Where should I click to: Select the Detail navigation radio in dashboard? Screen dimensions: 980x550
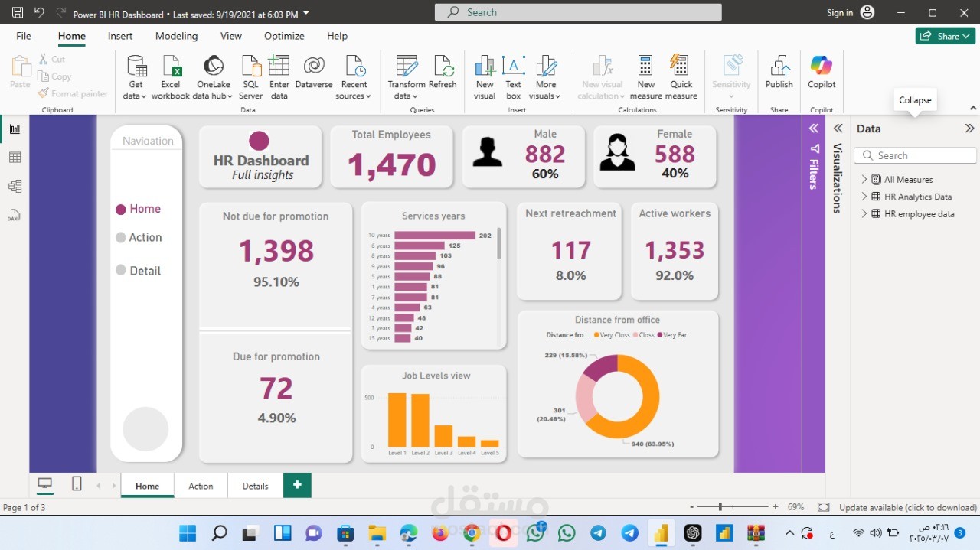[x=120, y=270]
